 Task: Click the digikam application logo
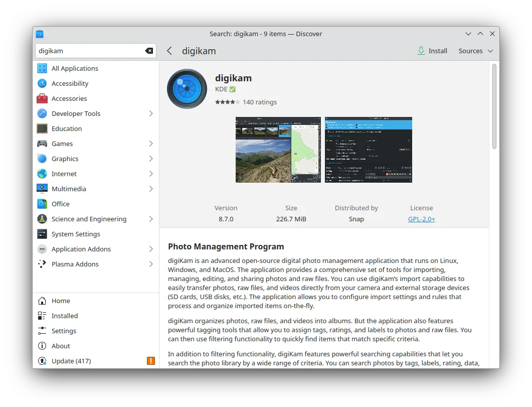187,89
